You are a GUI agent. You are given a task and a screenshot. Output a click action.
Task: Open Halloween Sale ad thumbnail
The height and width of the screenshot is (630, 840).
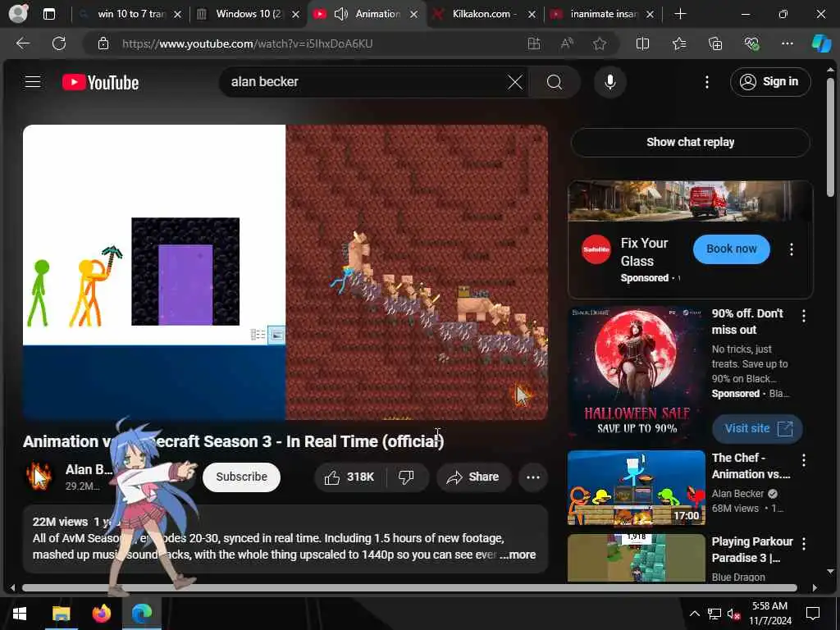[637, 374]
